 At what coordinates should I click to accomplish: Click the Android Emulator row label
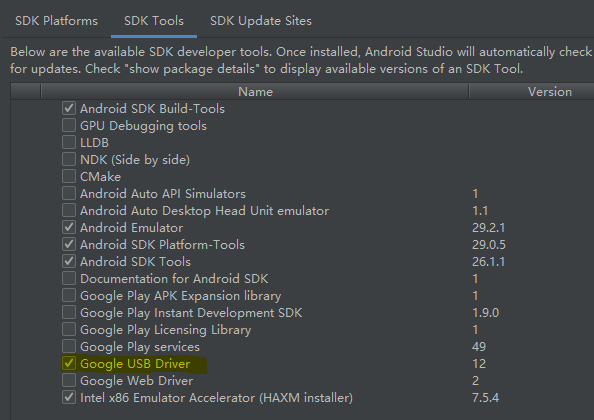(x=131, y=228)
